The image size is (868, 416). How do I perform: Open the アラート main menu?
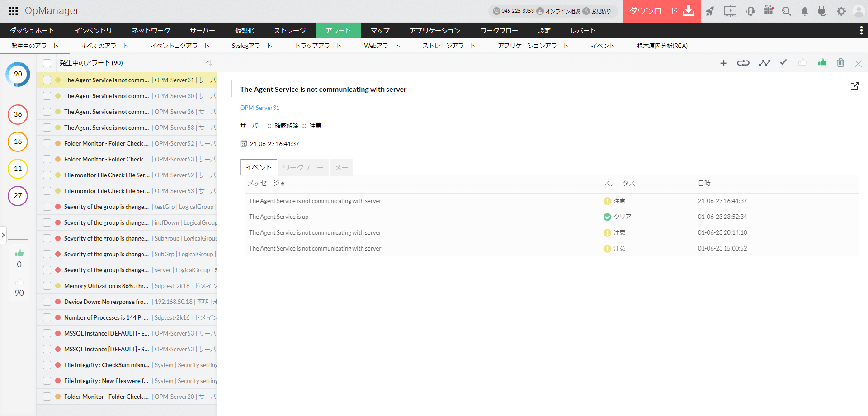tap(338, 30)
